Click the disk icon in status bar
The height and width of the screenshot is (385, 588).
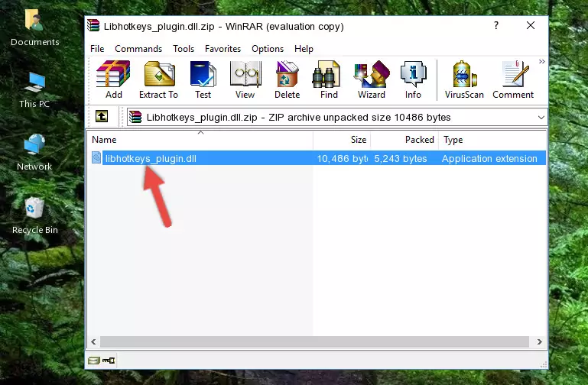[94, 361]
